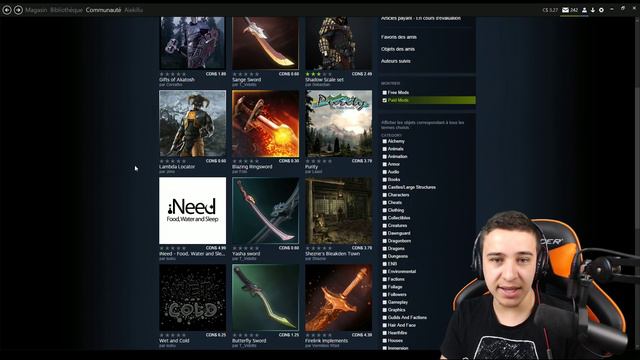Go forward with the right arrow button

(18, 10)
